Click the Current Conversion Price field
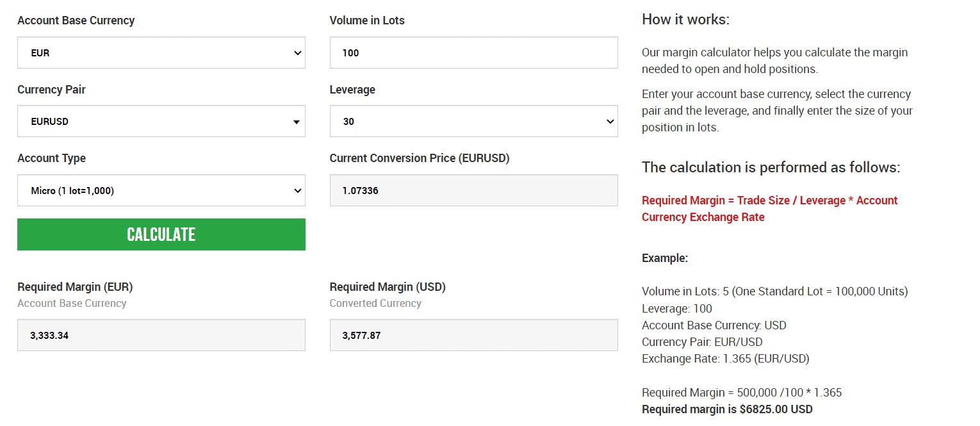Screen dimensions: 980x426 pyautogui.click(x=474, y=190)
